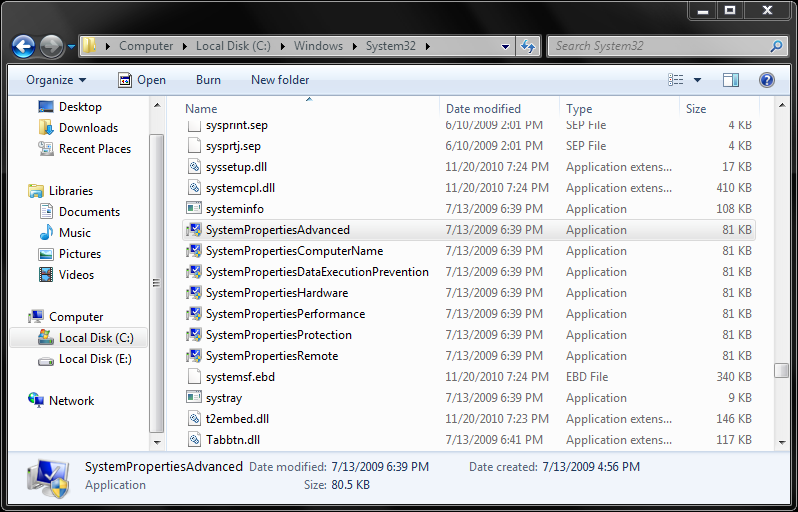Image resolution: width=798 pixels, height=512 pixels.
Task: Click New folder in the toolbar
Action: point(280,80)
